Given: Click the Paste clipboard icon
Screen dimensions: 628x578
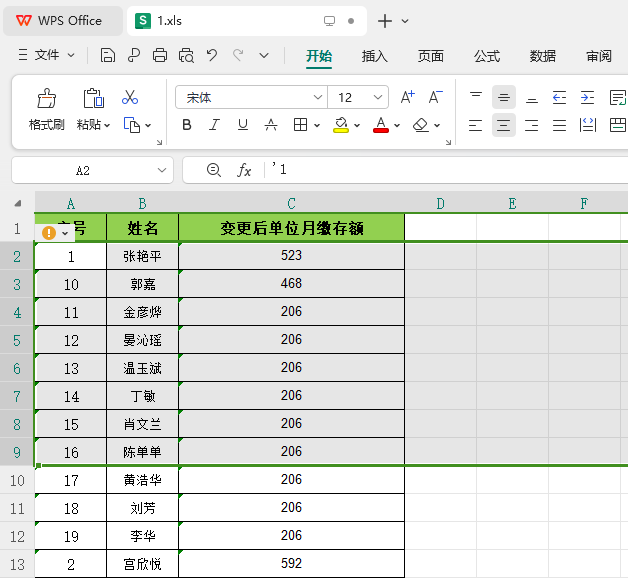Looking at the screenshot, I should [94, 99].
